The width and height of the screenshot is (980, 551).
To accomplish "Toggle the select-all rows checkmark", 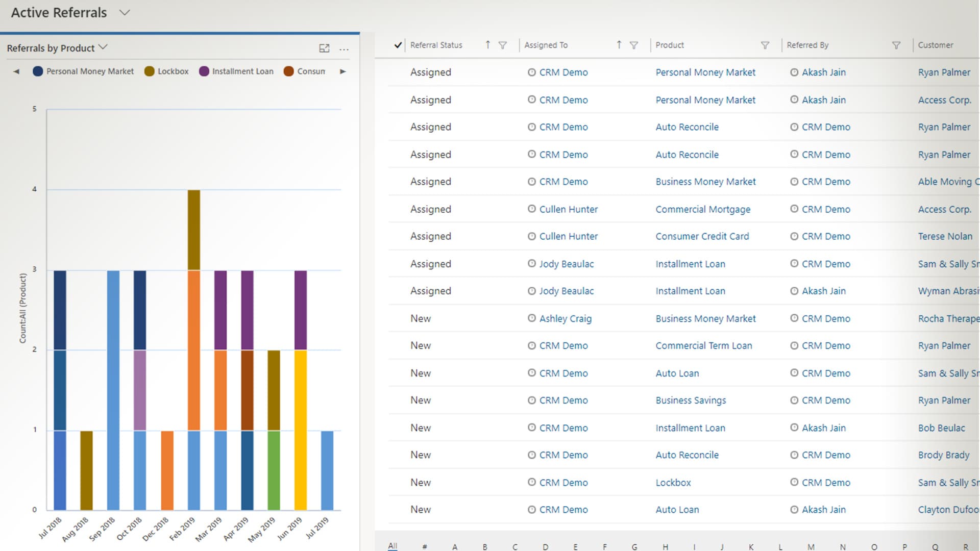I will point(398,45).
